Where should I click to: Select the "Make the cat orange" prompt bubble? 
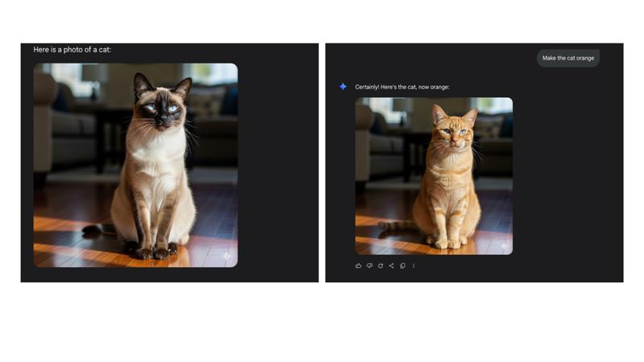tap(568, 58)
